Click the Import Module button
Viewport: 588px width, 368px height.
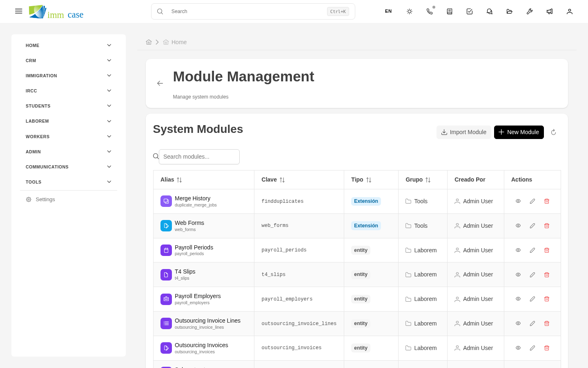point(464,132)
